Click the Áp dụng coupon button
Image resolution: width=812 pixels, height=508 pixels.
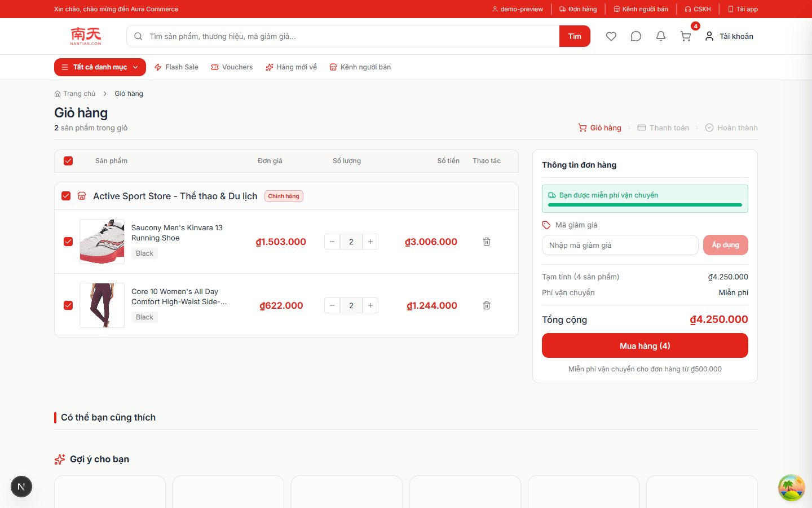(726, 245)
